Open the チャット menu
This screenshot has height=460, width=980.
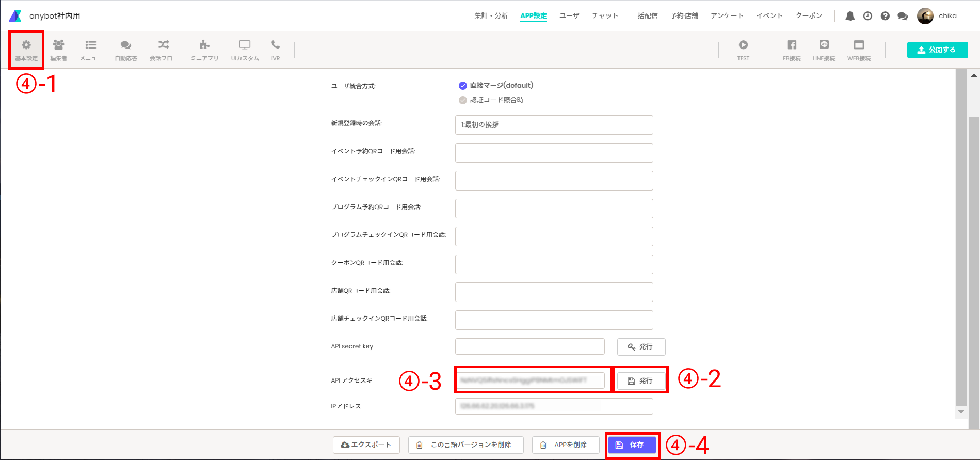pos(605,16)
